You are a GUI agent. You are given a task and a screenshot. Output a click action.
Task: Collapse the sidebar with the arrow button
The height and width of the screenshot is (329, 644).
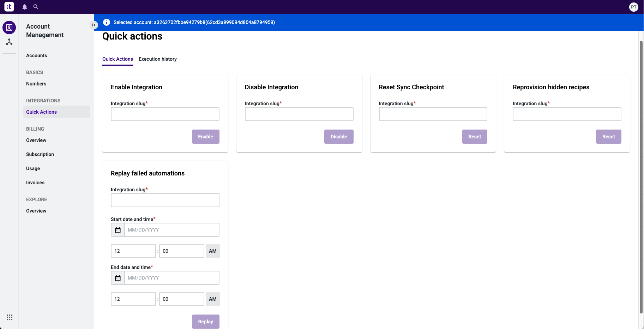coord(94,25)
